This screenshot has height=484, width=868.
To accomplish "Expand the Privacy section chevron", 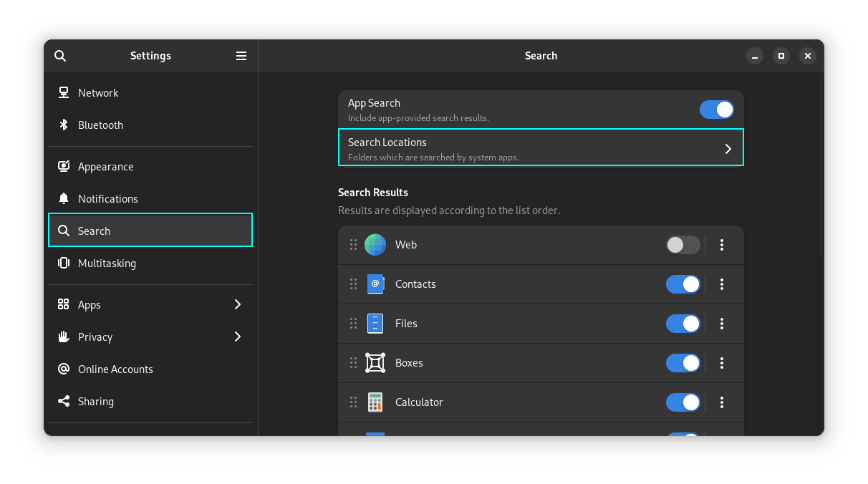I will 238,337.
